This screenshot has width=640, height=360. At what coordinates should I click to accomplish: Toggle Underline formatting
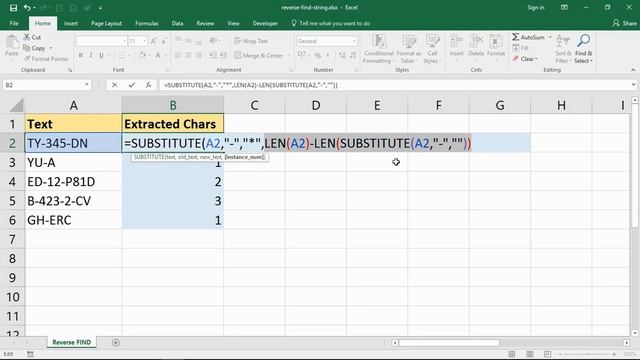[x=101, y=55]
